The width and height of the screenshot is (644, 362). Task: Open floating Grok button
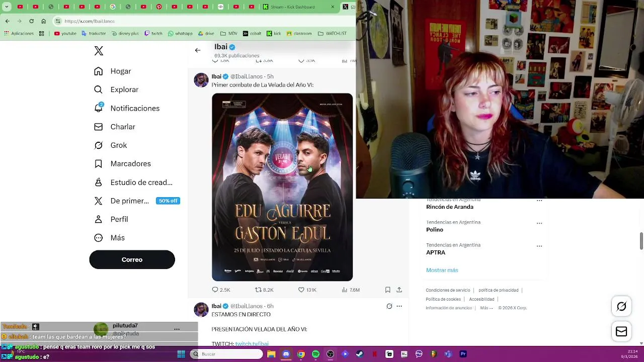click(x=621, y=306)
